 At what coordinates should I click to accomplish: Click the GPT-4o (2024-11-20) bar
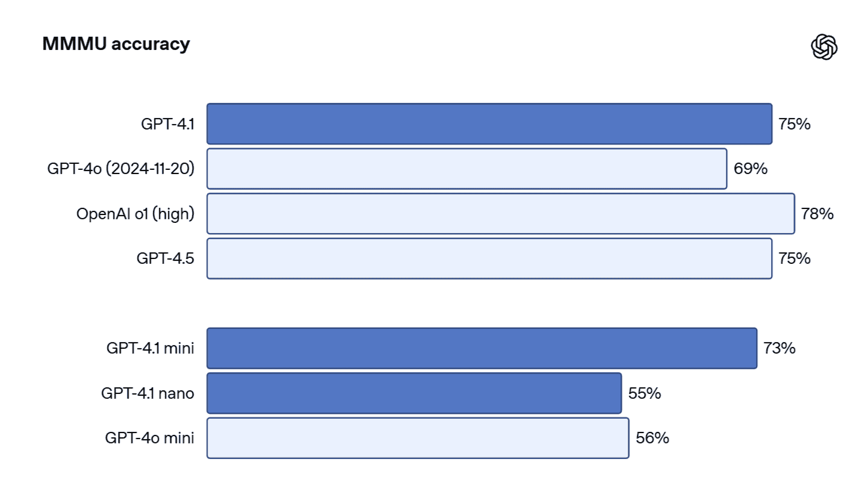pyautogui.click(x=467, y=169)
